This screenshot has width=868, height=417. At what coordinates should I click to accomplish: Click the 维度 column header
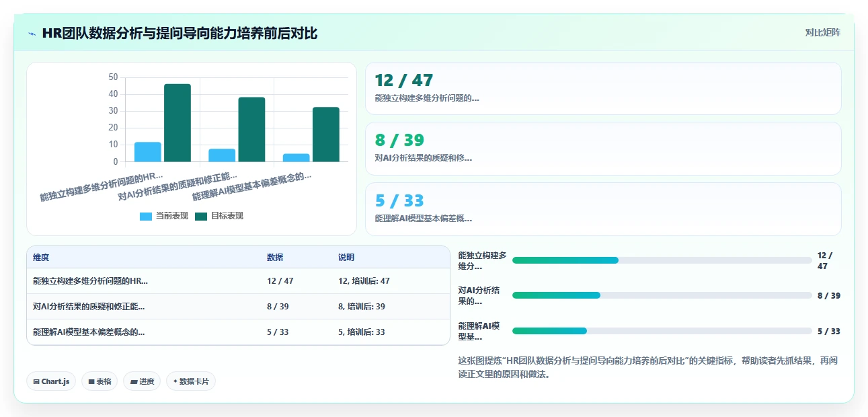click(x=41, y=258)
